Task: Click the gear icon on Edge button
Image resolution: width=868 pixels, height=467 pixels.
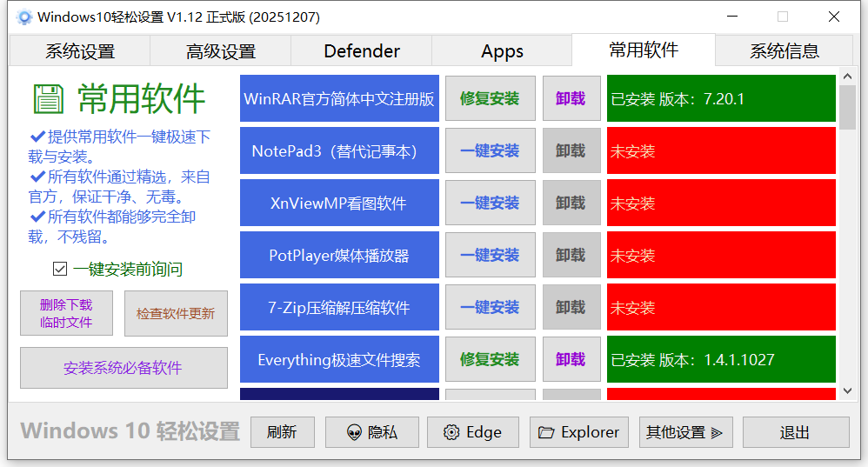Action: click(x=451, y=432)
